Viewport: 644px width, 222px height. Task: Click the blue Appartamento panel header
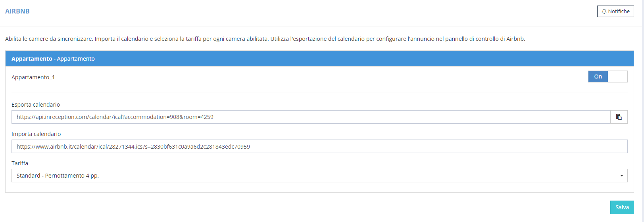coord(319,58)
